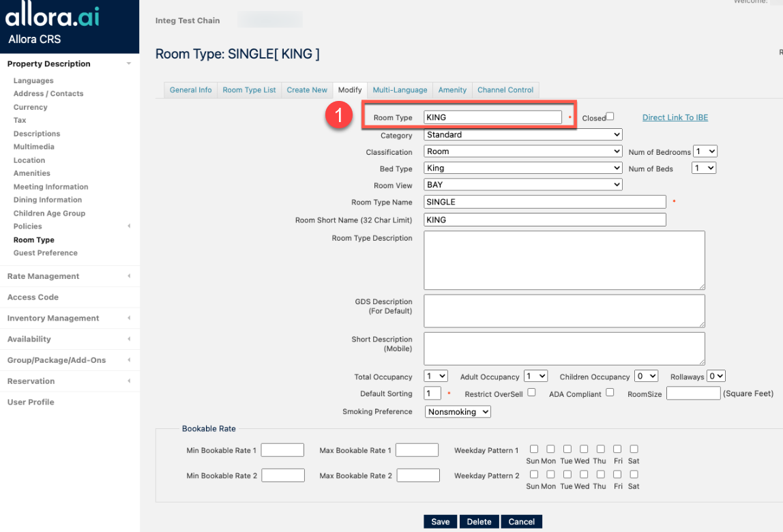This screenshot has height=532, width=783.
Task: Click the Room Type Description text area
Action: pyautogui.click(x=563, y=260)
